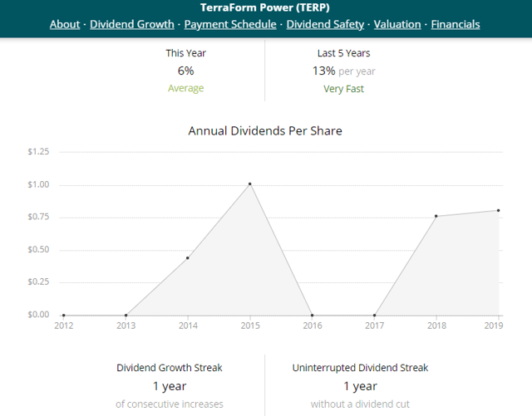The height and width of the screenshot is (416, 532).
Task: Open the Financials link
Action: tap(456, 24)
